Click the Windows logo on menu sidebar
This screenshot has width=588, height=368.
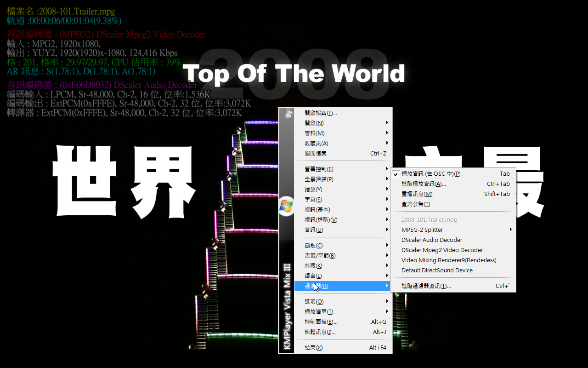coord(286,206)
